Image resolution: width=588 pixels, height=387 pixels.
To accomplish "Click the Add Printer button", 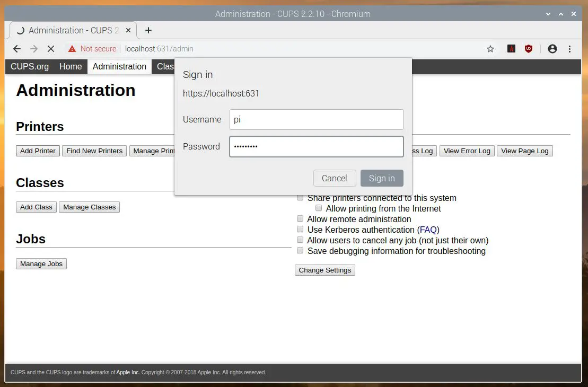I will 38,151.
